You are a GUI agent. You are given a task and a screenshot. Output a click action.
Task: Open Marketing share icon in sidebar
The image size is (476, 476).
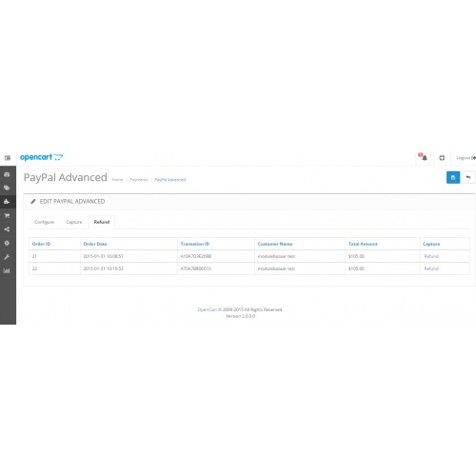click(7, 229)
